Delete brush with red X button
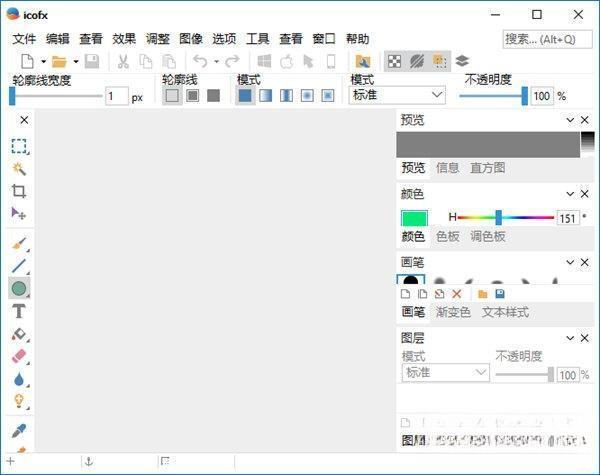Viewport: 600px width, 475px height. (457, 294)
